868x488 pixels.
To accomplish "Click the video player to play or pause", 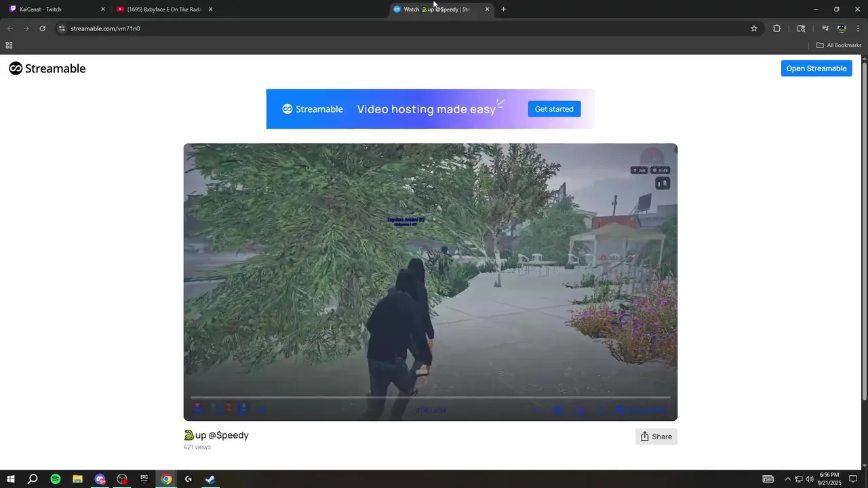I will click(x=431, y=282).
